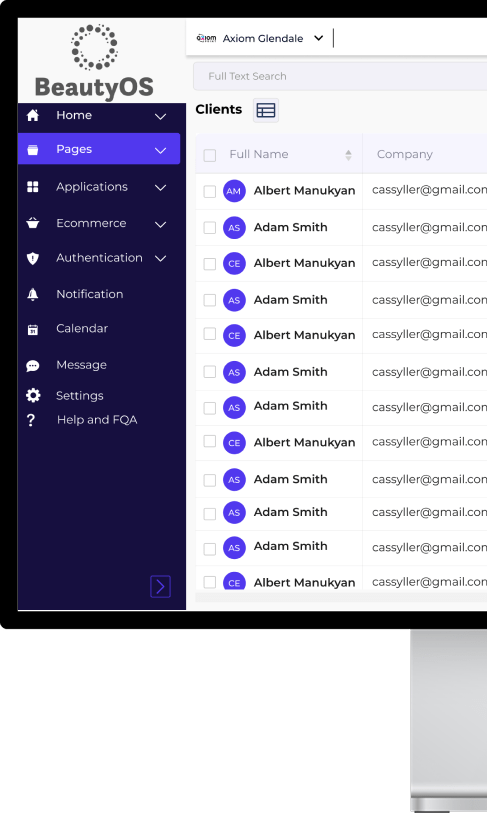Click the Message speech bubble icon
Viewport: 487px width, 813px height.
pyautogui.click(x=33, y=366)
